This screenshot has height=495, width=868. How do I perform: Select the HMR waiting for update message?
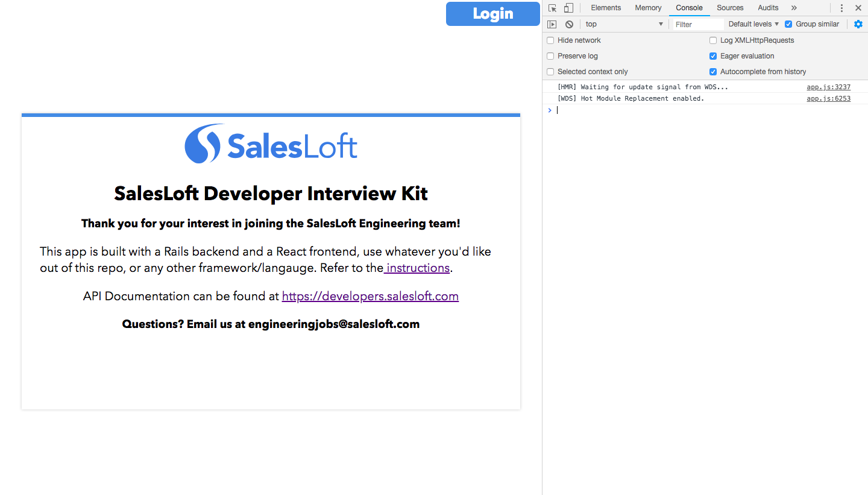[x=643, y=87]
